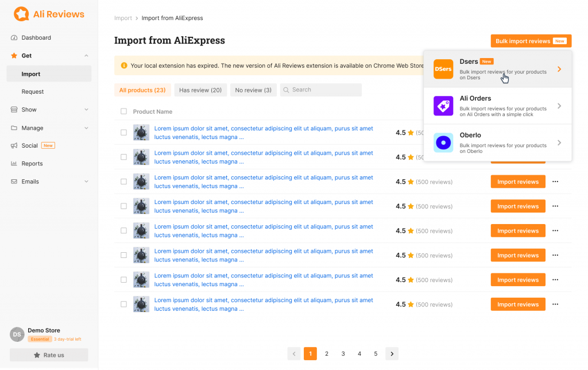Image resolution: width=588 pixels, height=370 pixels.
Task: Switch to All products (23) tab
Action: pyautogui.click(x=142, y=90)
